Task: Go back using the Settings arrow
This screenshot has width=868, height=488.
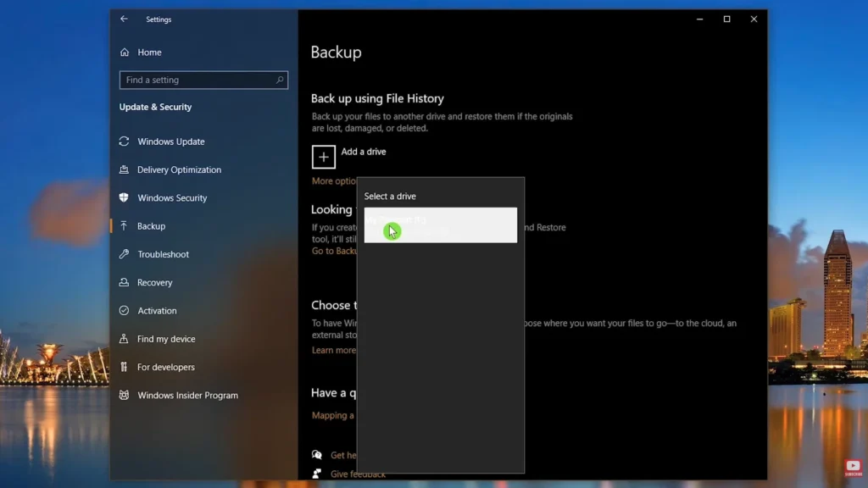Action: coord(124,19)
